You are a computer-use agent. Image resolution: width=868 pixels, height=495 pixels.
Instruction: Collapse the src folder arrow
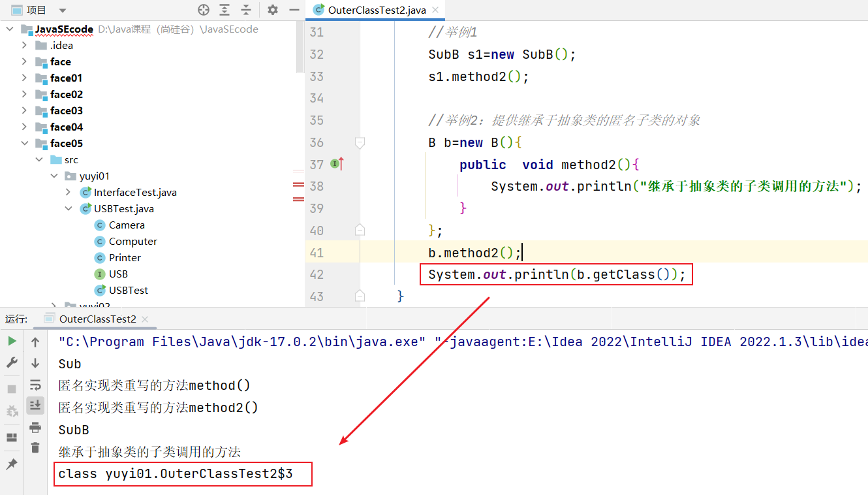39,159
